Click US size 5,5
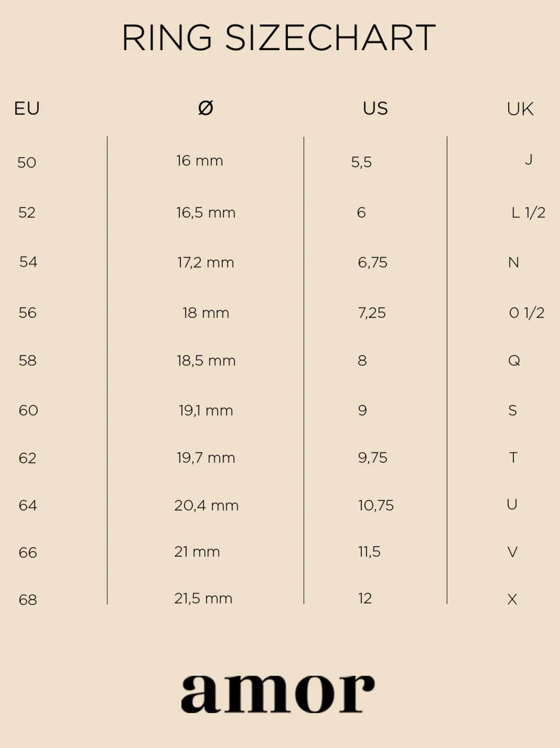 coord(361,162)
